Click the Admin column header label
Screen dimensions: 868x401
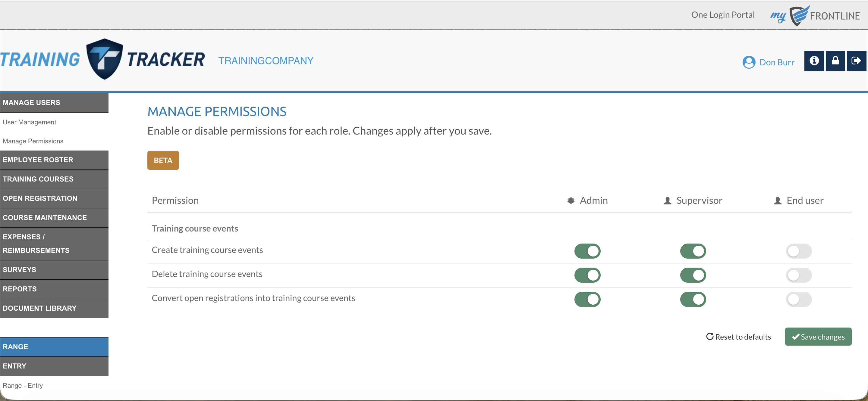594,200
